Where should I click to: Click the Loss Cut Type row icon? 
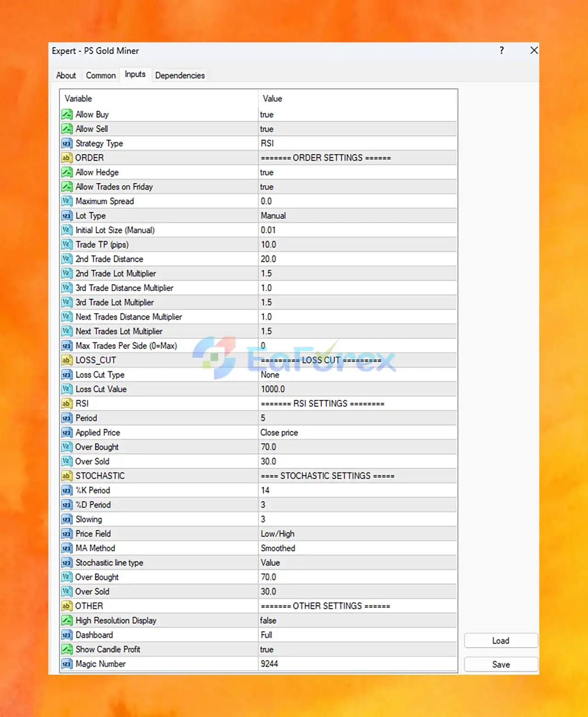[67, 375]
